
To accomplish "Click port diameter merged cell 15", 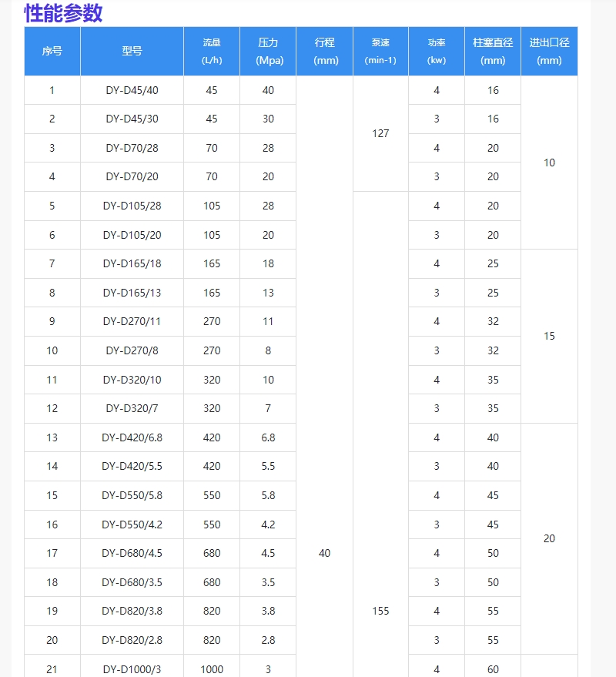I will (x=549, y=336).
